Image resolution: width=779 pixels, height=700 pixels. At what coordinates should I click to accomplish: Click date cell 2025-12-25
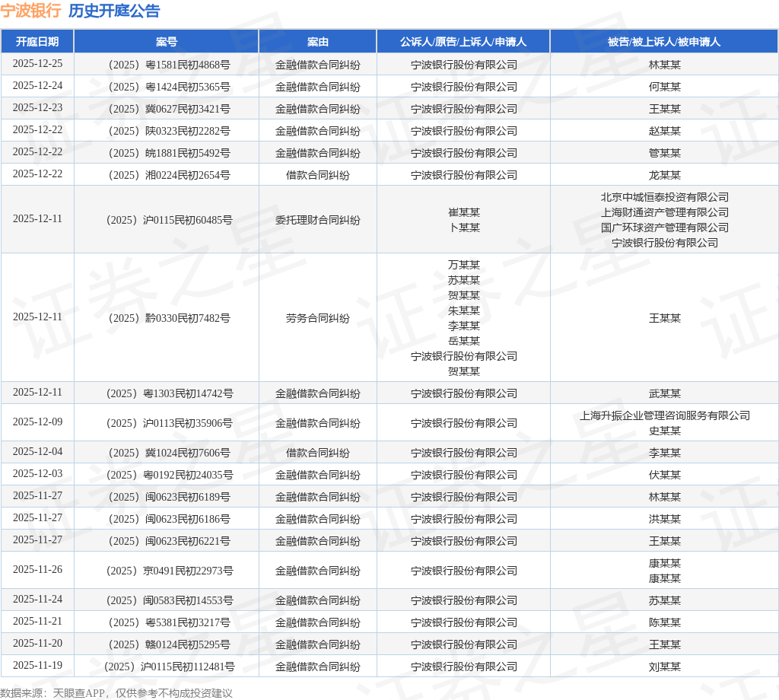click(37, 64)
